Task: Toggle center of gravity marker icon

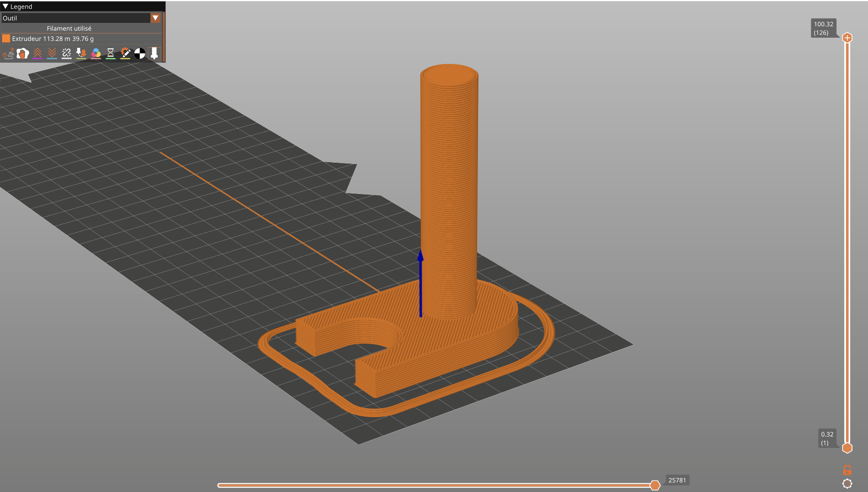Action: pos(140,53)
